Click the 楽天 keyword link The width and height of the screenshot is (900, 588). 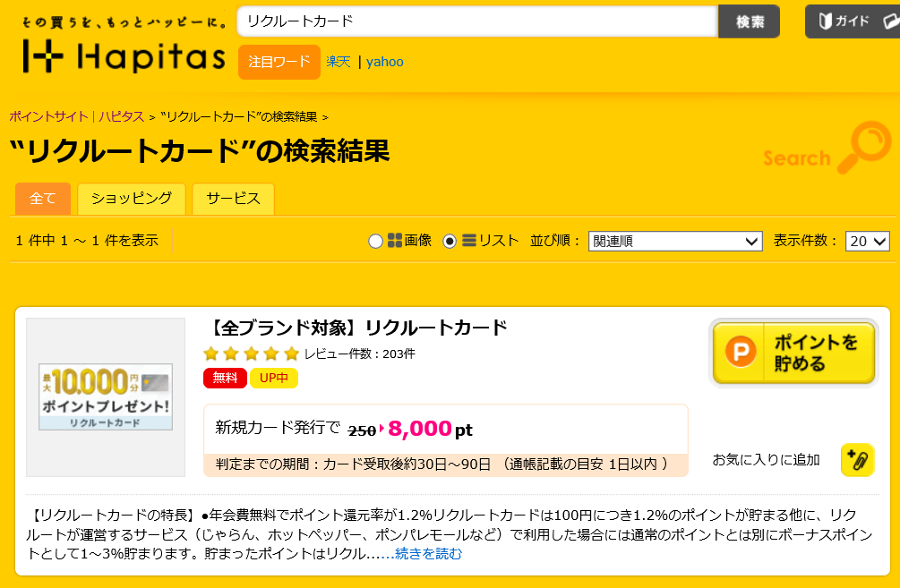pyautogui.click(x=339, y=62)
